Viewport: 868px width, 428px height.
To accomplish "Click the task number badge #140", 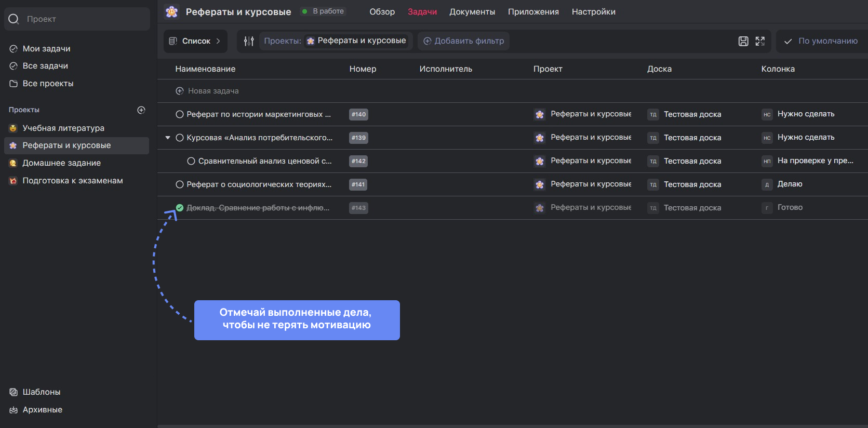I will point(358,114).
